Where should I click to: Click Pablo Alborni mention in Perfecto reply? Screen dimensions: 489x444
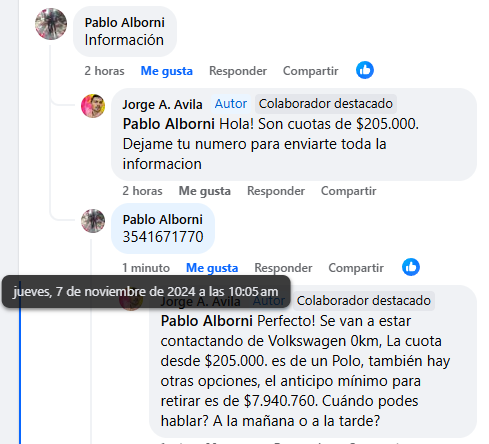click(x=207, y=321)
